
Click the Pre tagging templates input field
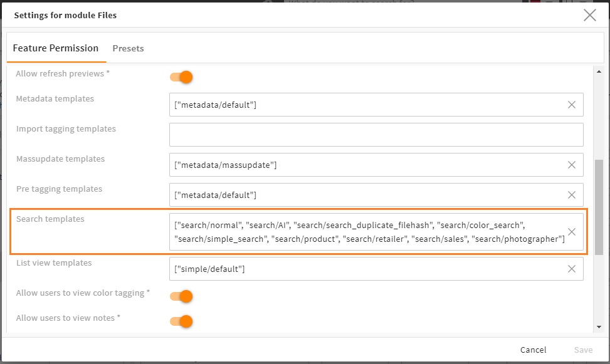click(x=376, y=195)
